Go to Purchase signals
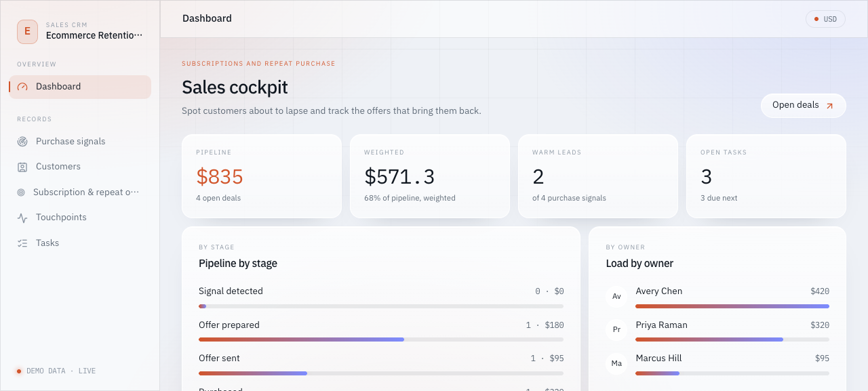 coord(80,142)
